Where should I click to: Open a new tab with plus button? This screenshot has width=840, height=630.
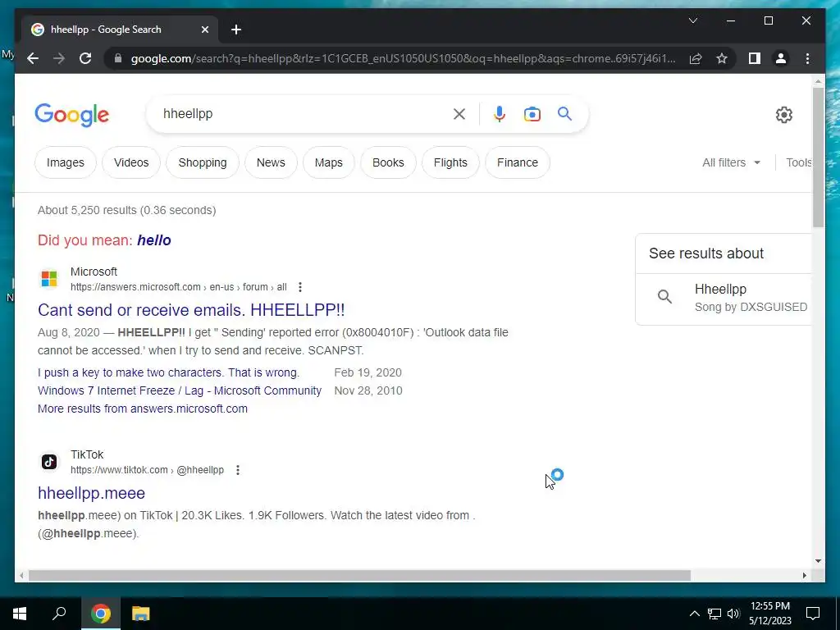click(236, 30)
